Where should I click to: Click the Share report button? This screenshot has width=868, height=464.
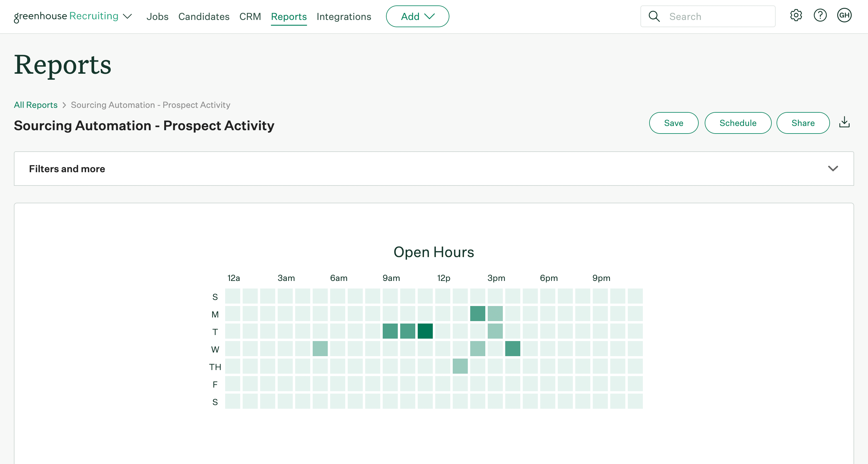(803, 123)
